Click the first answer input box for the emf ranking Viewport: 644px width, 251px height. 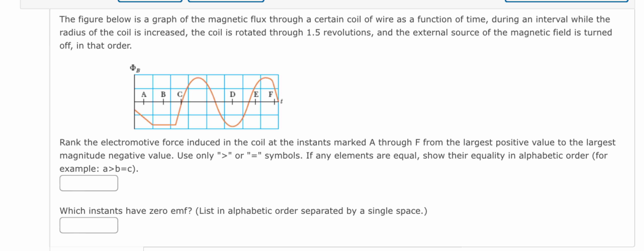pyautogui.click(x=89, y=183)
